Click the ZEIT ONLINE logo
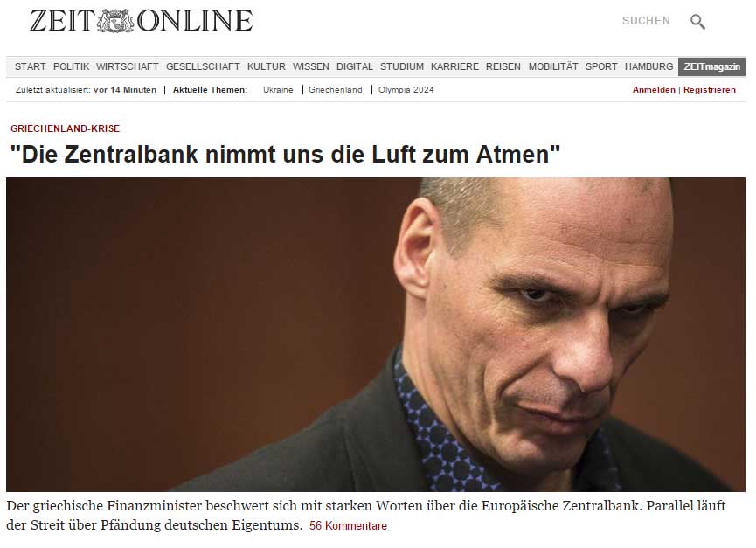 142,21
